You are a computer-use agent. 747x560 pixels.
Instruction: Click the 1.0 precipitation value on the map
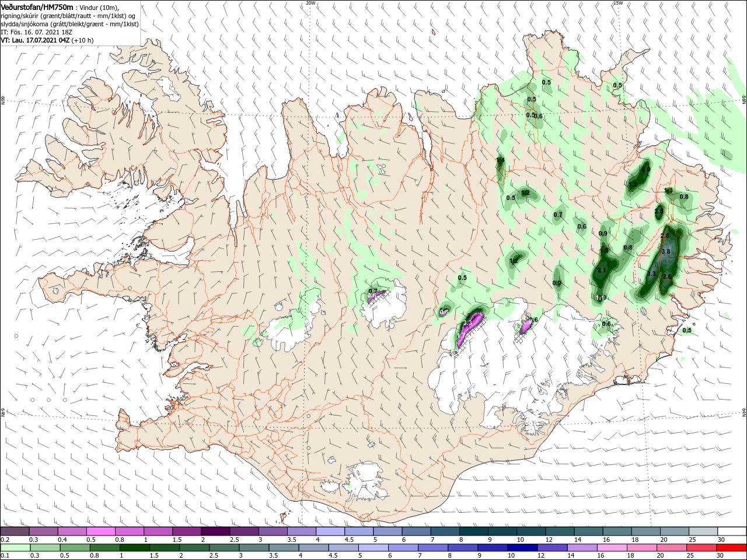pyautogui.click(x=601, y=298)
